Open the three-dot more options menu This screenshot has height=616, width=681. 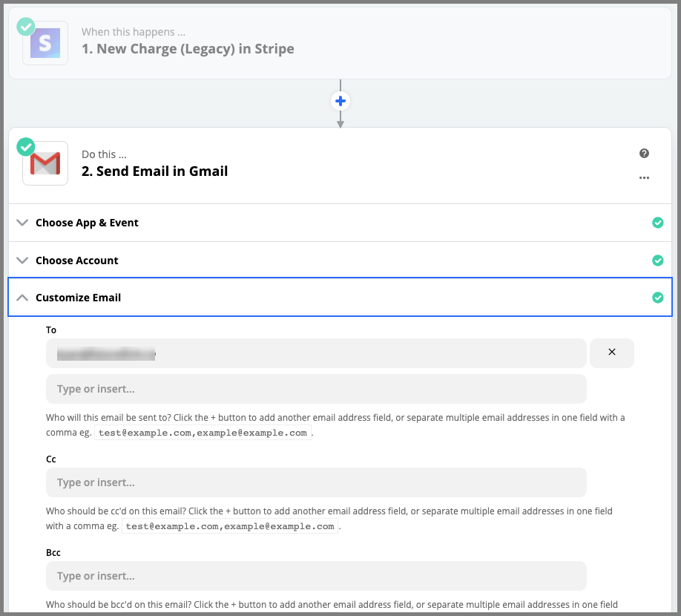644,177
